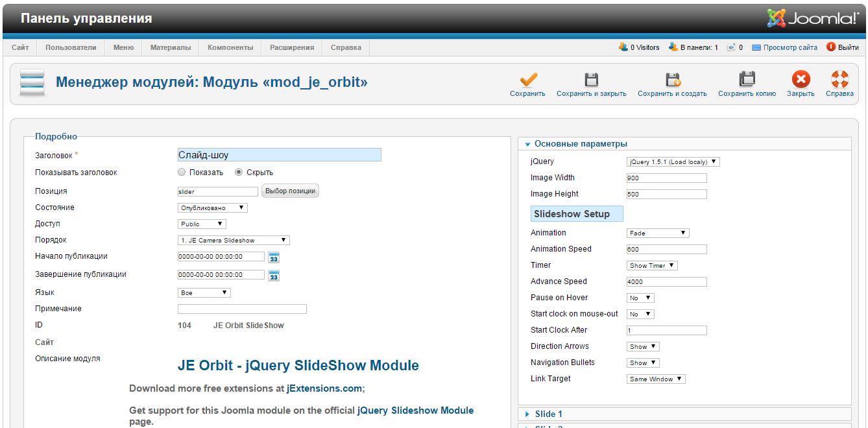Click Завершение публикации date field
Viewport: 868px width, 428px height.
point(221,275)
